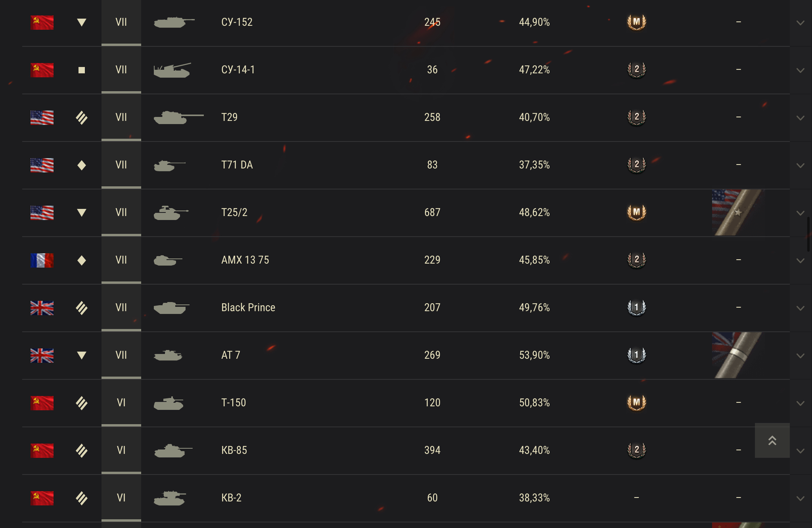Click the СУ-14-1 artillery square icon
The width and height of the screenshot is (812, 528).
tap(82, 70)
